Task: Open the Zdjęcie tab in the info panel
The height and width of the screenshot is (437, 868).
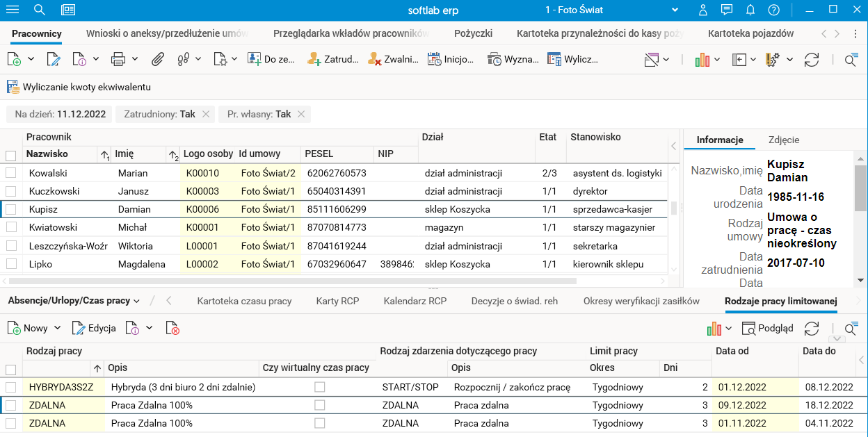Action: tap(784, 140)
